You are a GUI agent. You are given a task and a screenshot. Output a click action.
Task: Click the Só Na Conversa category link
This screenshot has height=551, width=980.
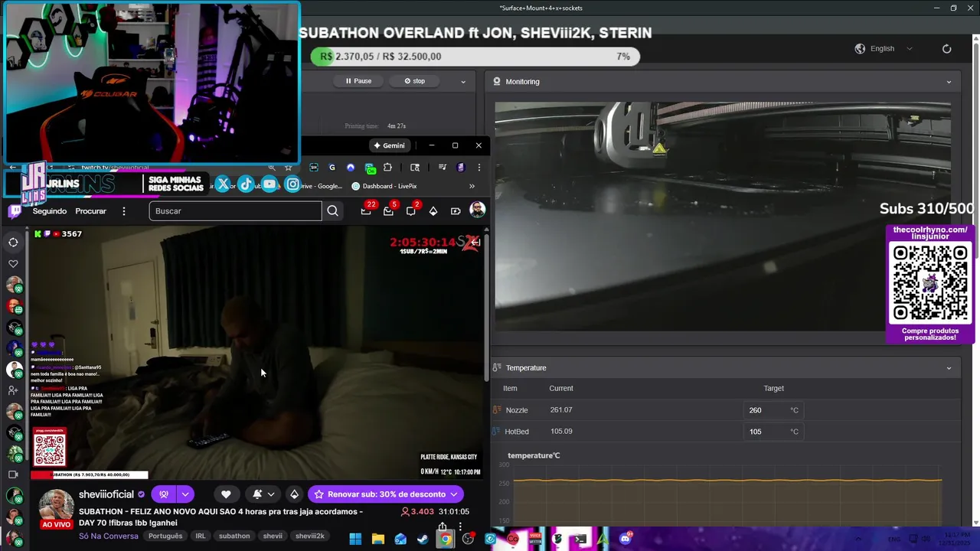[109, 536]
